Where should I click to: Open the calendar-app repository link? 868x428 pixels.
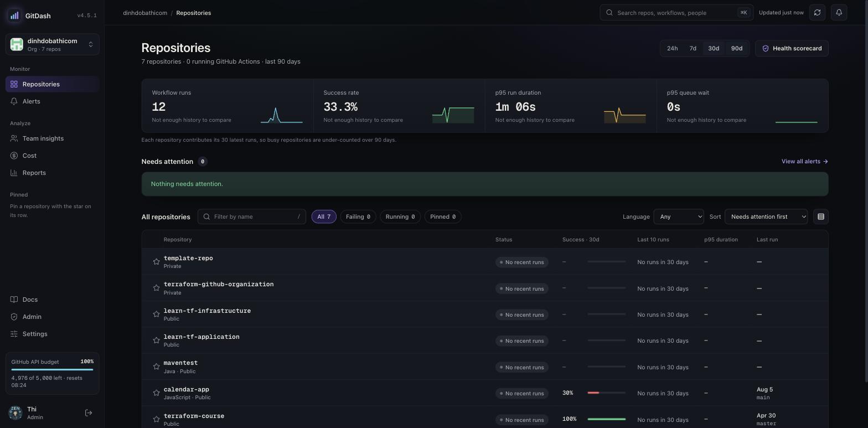pyautogui.click(x=187, y=389)
